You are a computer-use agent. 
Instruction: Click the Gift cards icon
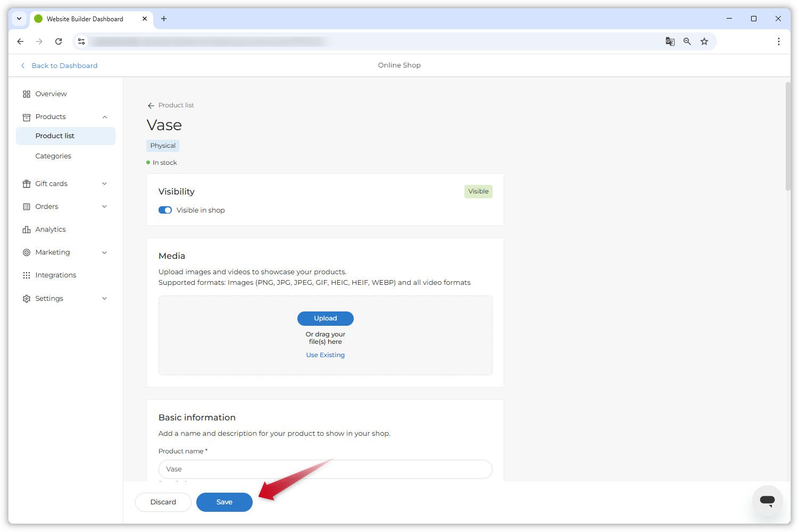point(27,183)
